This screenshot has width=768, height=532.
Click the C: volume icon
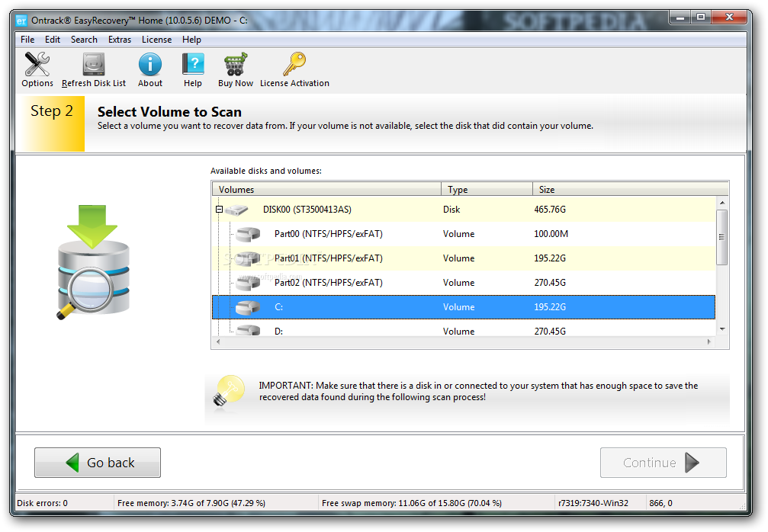click(x=248, y=307)
